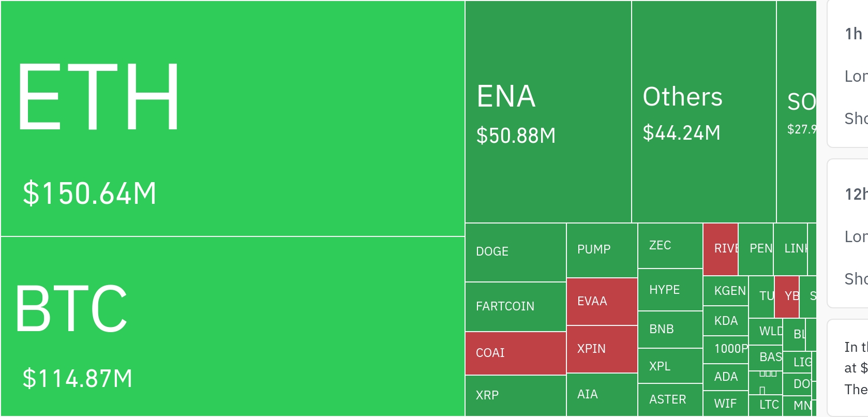
Task: Select the BTC $114.87M block
Action: 233,326
